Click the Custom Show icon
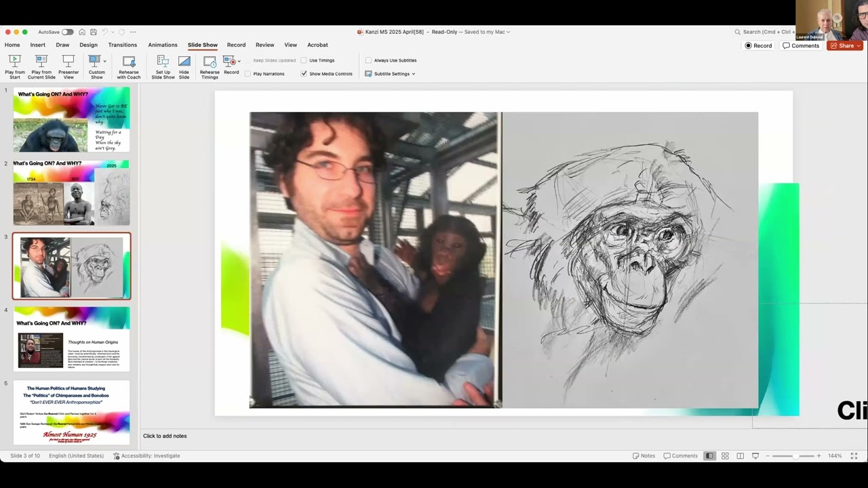Image resolution: width=868 pixels, height=488 pixels. click(x=94, y=60)
